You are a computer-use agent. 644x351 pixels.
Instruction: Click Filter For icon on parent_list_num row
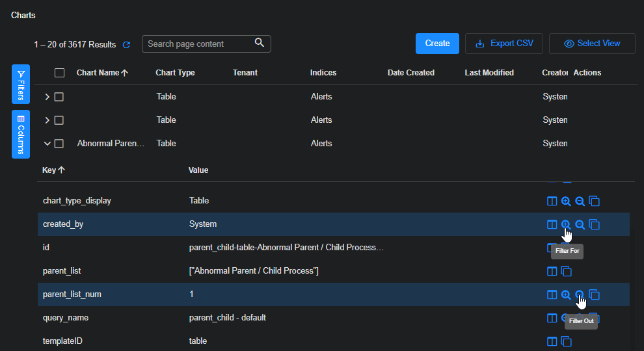(x=566, y=295)
